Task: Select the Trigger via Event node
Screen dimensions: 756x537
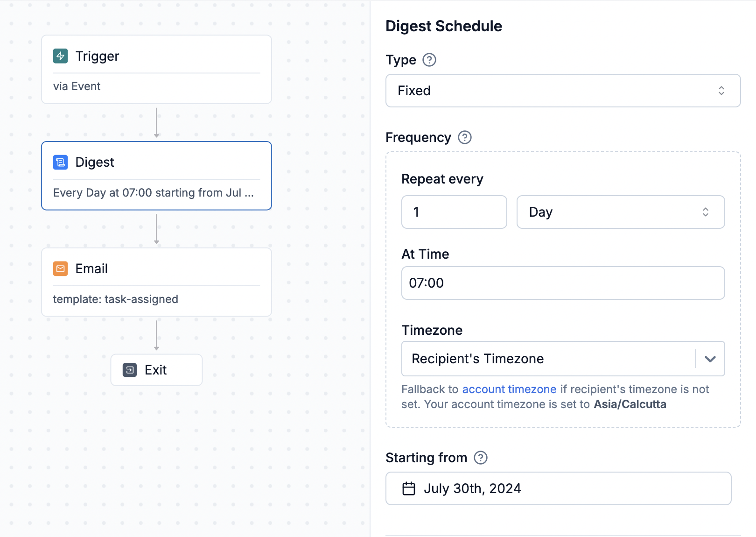Action: point(156,69)
